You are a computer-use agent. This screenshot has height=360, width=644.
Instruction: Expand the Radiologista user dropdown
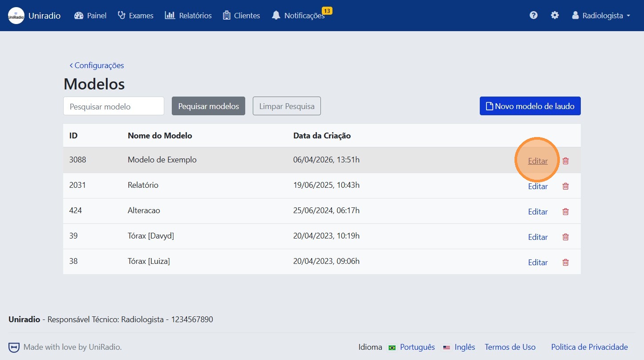tap(601, 16)
